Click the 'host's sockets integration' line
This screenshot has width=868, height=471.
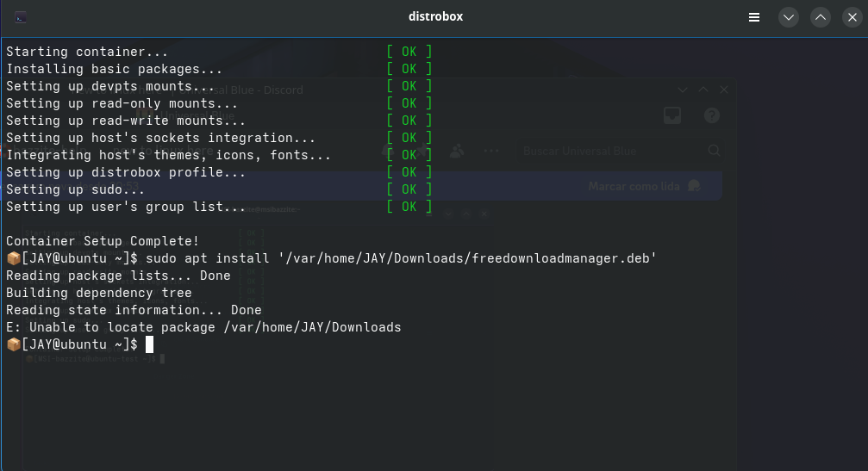(160, 137)
